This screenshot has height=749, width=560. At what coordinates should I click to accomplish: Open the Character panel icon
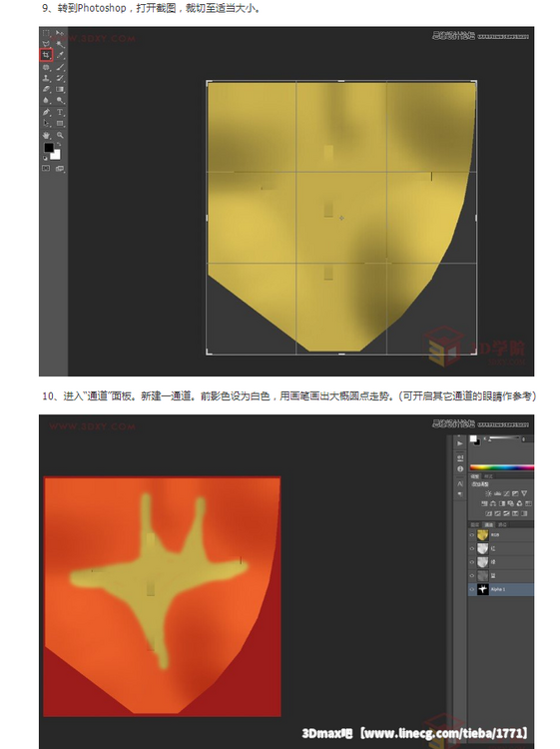coord(460,483)
